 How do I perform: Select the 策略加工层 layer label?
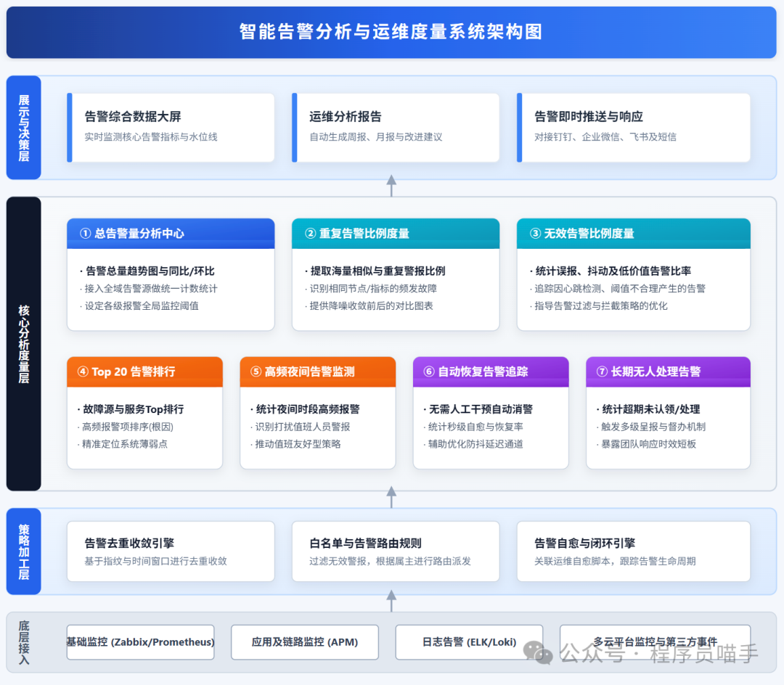click(23, 551)
